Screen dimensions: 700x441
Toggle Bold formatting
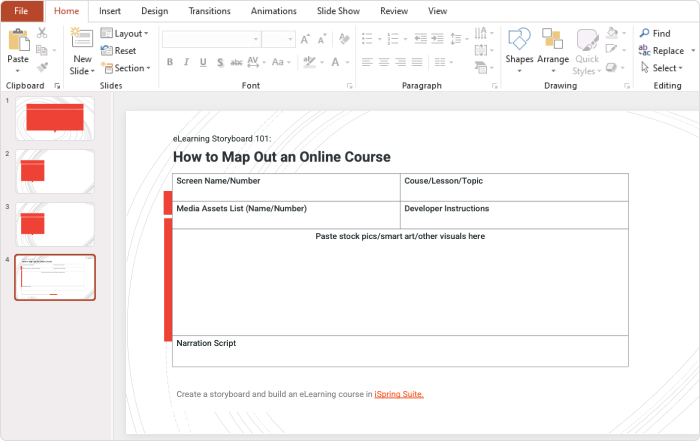click(x=170, y=62)
